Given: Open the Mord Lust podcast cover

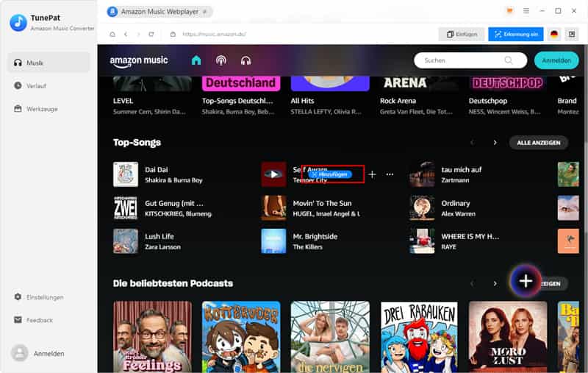Looking at the screenshot, I should tap(508, 337).
